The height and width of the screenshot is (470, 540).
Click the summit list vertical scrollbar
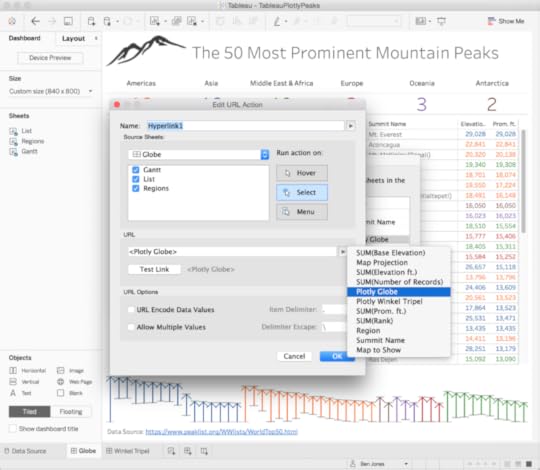click(x=523, y=181)
